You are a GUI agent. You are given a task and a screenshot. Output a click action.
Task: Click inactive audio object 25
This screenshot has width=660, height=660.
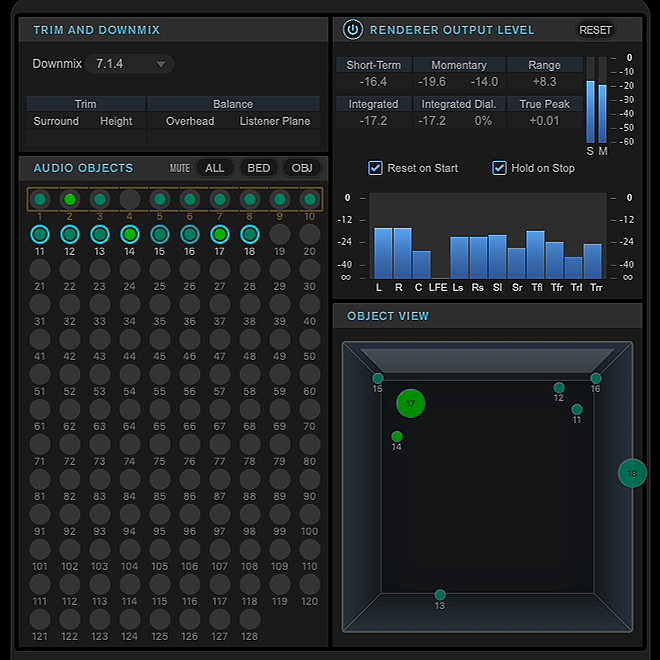[x=160, y=269]
